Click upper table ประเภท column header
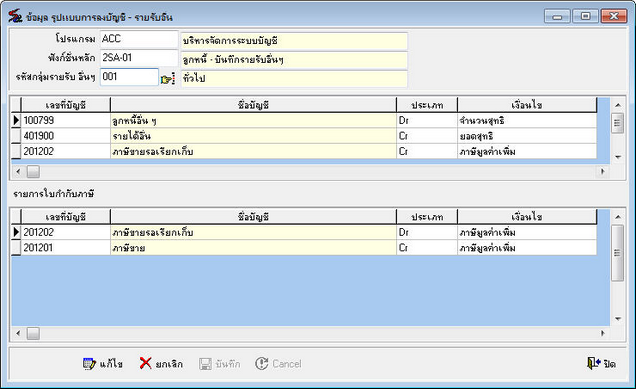636x389 pixels. click(x=427, y=105)
